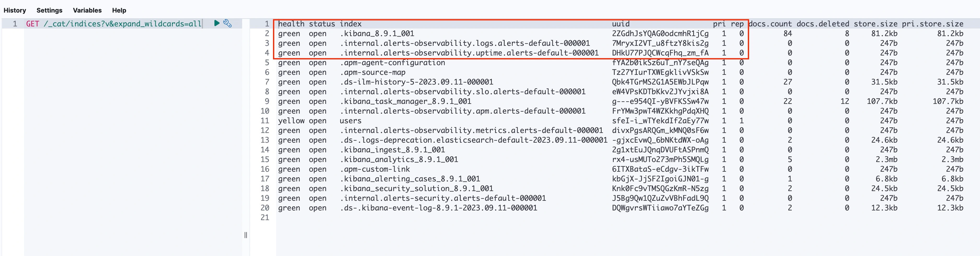Open the History tab

[15, 10]
